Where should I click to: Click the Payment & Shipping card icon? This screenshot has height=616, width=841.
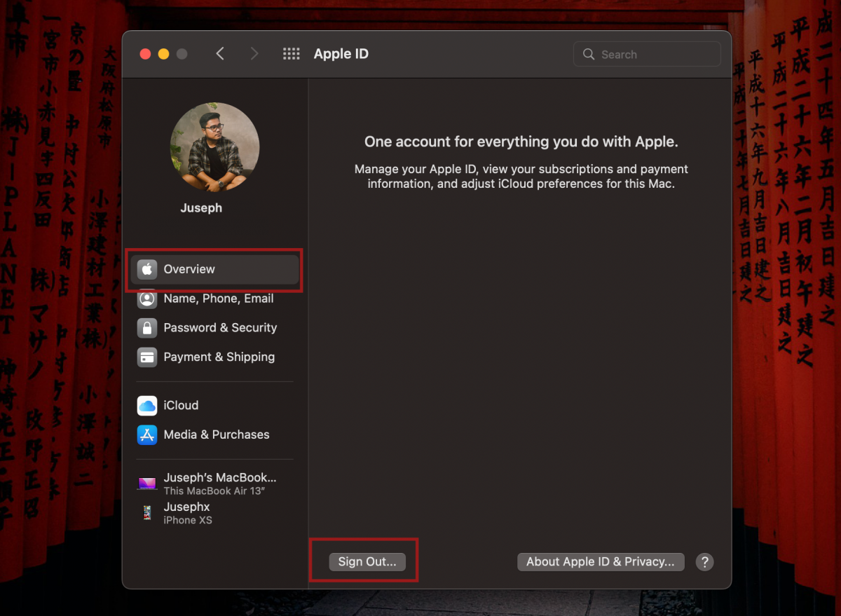click(147, 357)
